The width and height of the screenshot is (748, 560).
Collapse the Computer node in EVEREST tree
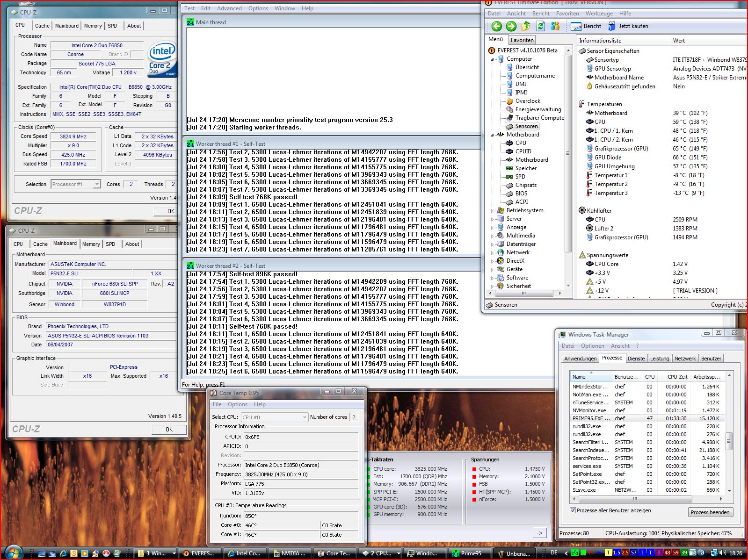493,59
